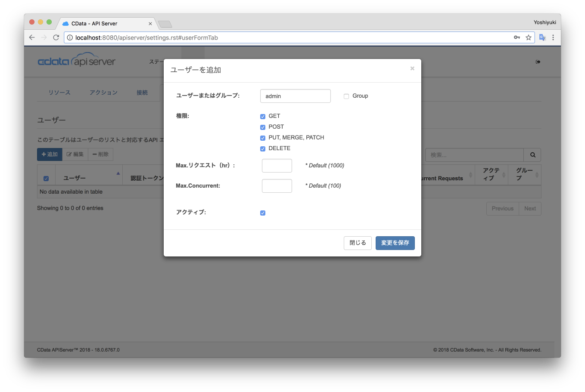This screenshot has height=392, width=585.
Task: Uncheck PUT, MERGE, PATCH permission
Action: pyautogui.click(x=263, y=138)
